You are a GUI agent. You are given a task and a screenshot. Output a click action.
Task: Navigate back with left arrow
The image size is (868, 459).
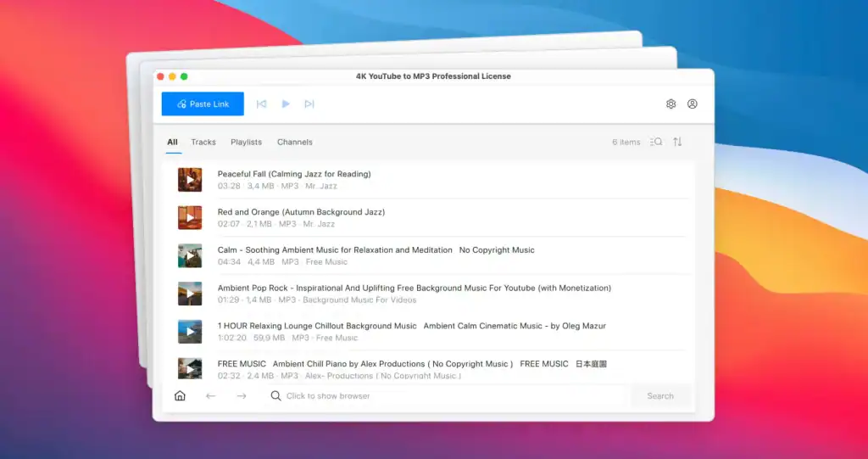point(210,396)
